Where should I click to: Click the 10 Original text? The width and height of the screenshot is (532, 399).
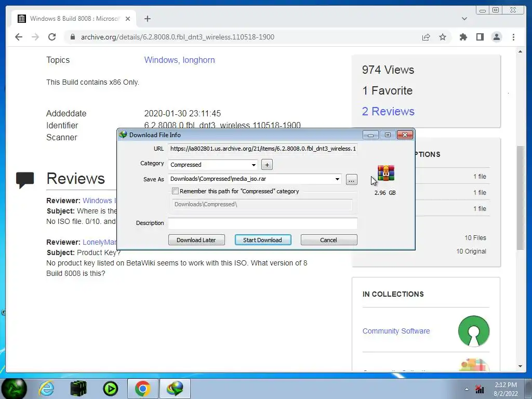(x=471, y=251)
